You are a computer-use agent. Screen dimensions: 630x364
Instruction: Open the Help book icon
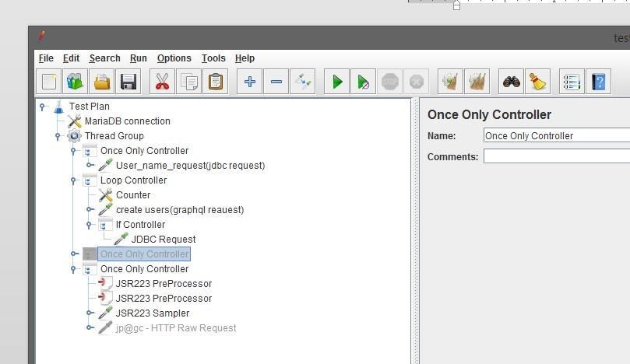(597, 81)
